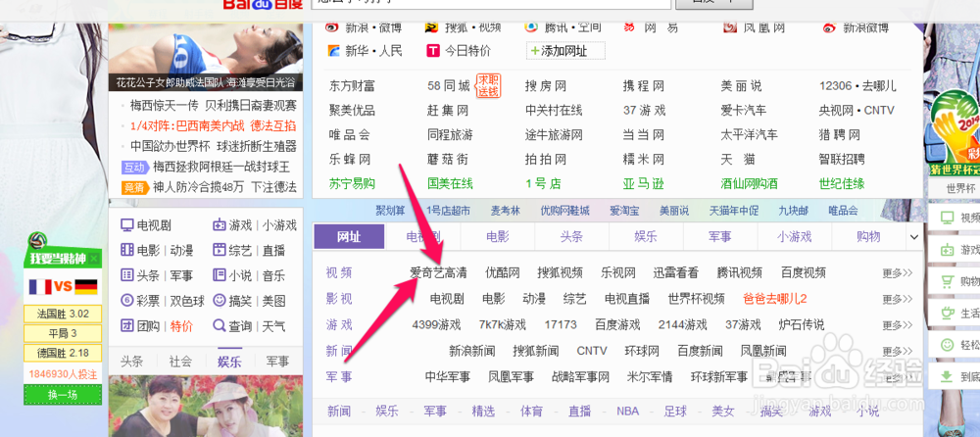Click the 电影 film icon in left panel

126,250
